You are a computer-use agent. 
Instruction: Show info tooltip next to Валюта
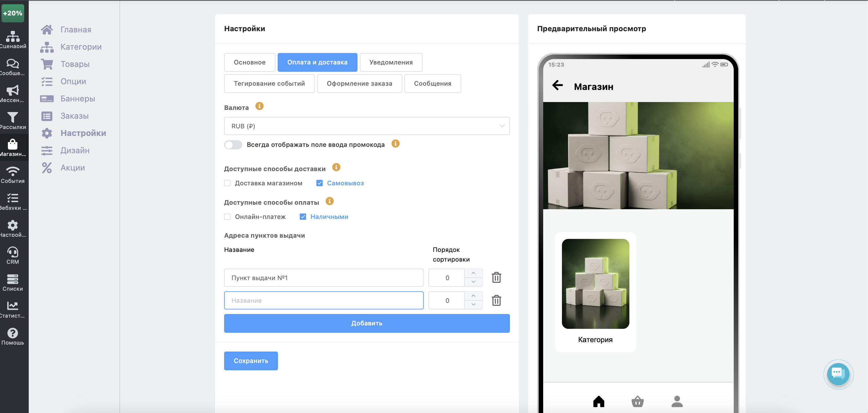coord(259,106)
